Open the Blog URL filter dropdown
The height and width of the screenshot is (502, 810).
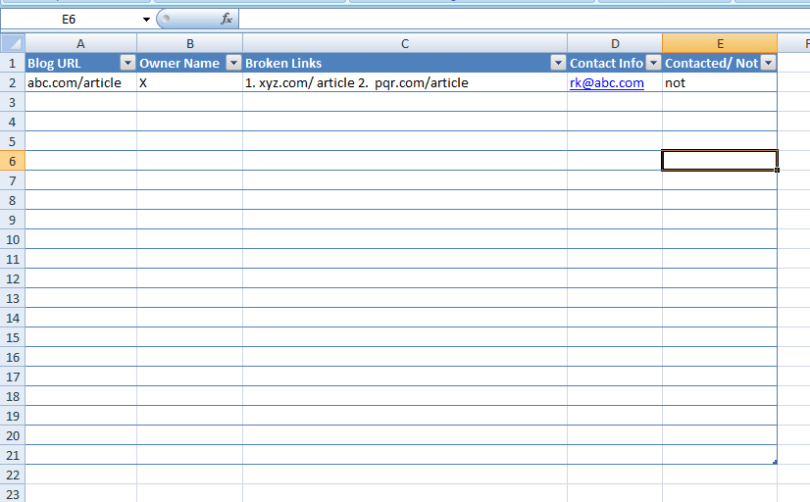pos(128,63)
